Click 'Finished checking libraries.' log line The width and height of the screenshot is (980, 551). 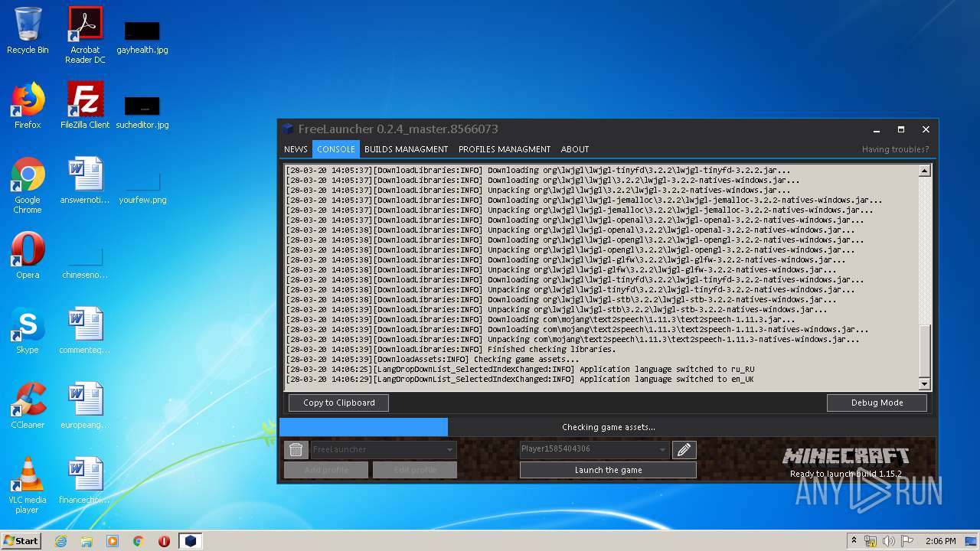coord(451,349)
